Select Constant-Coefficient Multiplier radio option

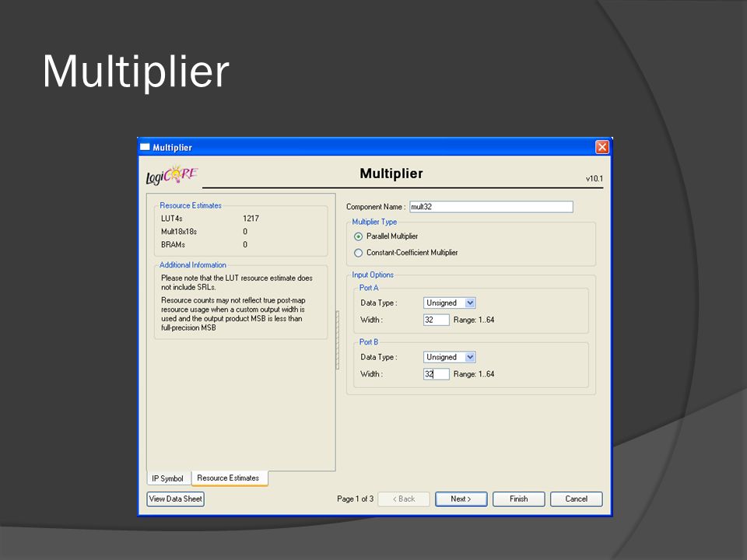(x=358, y=253)
